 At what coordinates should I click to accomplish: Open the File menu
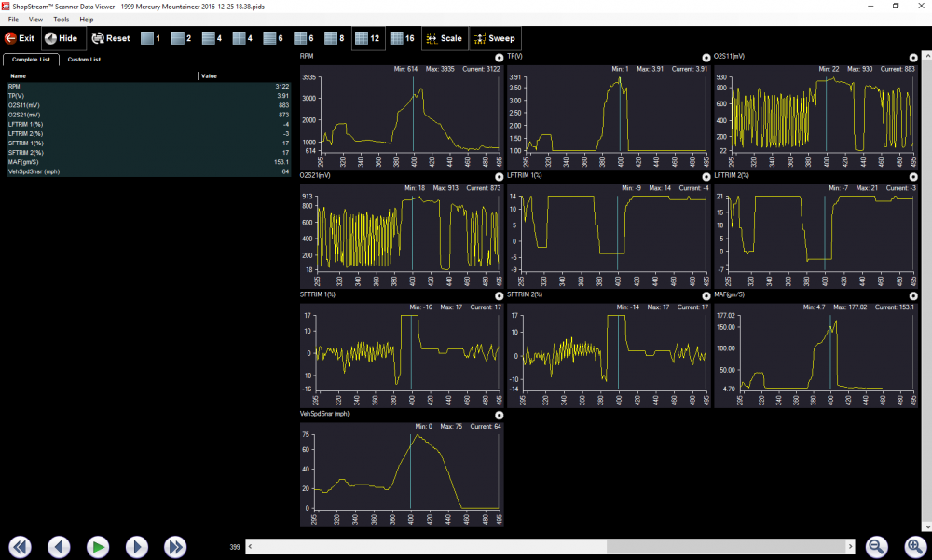coord(13,19)
